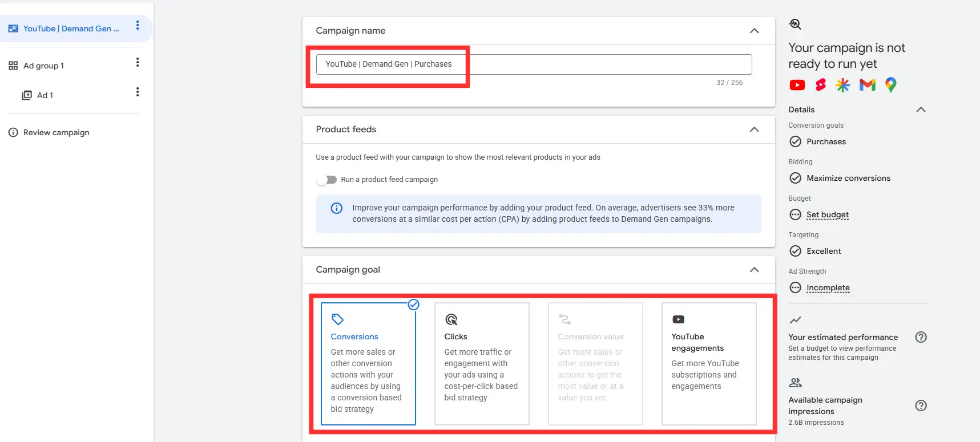980x442 pixels.
Task: Select the Clicks campaign goal card
Action: pos(482,364)
